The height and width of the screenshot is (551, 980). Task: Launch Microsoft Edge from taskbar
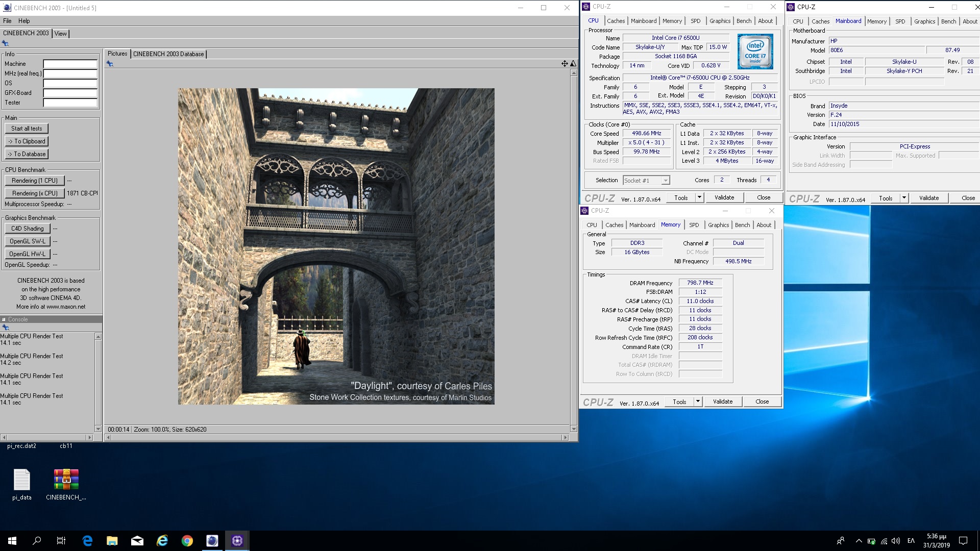point(87,541)
